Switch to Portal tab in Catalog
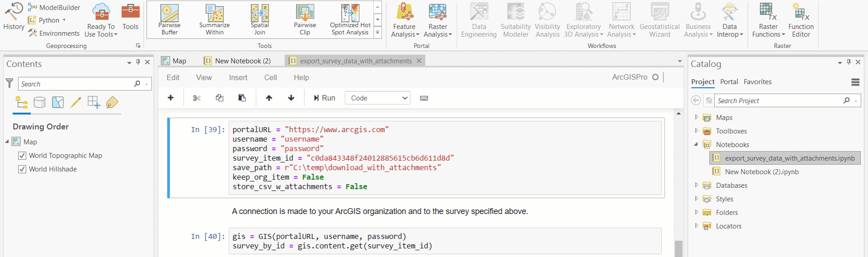This screenshot has width=868, height=257. pos(729,82)
